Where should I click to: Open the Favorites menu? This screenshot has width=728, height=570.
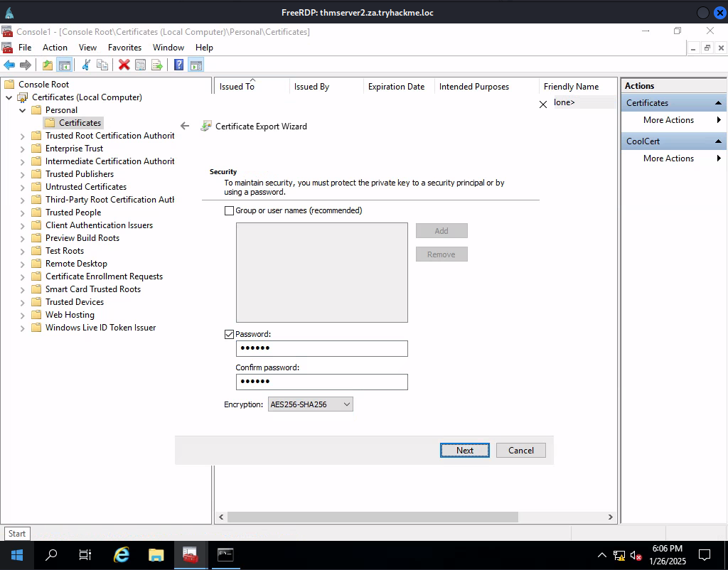point(124,48)
